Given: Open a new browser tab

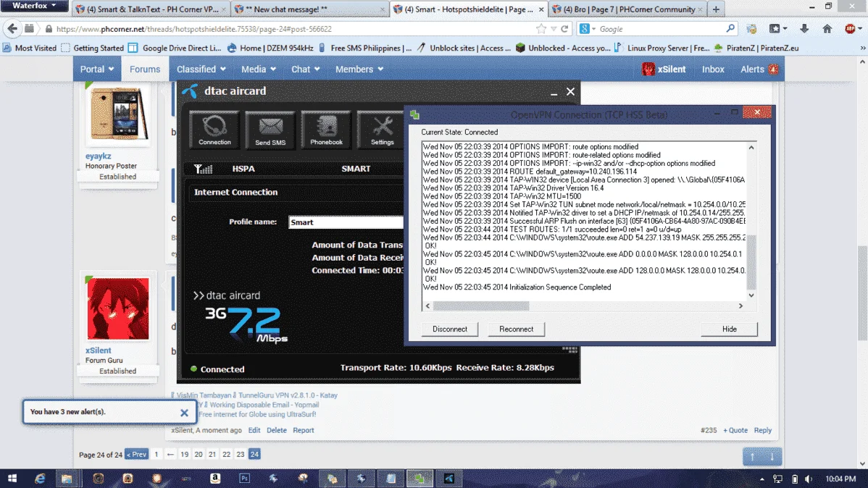Looking at the screenshot, I should [x=716, y=9].
